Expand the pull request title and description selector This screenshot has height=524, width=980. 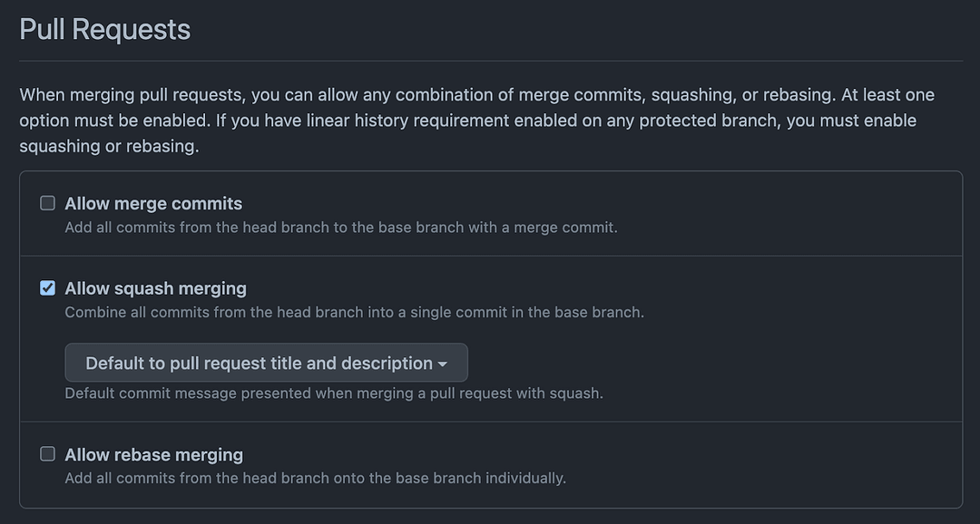click(x=266, y=363)
